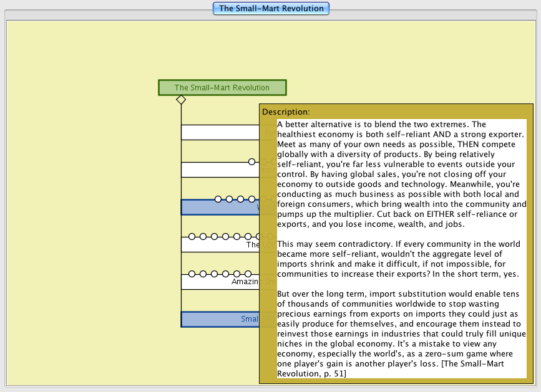This screenshot has width=541, height=392.
Task: Click leftmost circle marker above 'The LO...' row
Action: (x=192, y=237)
